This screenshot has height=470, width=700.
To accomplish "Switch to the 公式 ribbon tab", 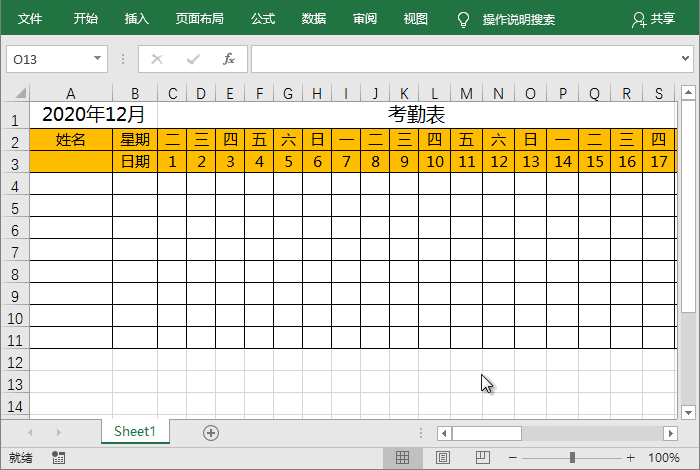I will 262,19.
